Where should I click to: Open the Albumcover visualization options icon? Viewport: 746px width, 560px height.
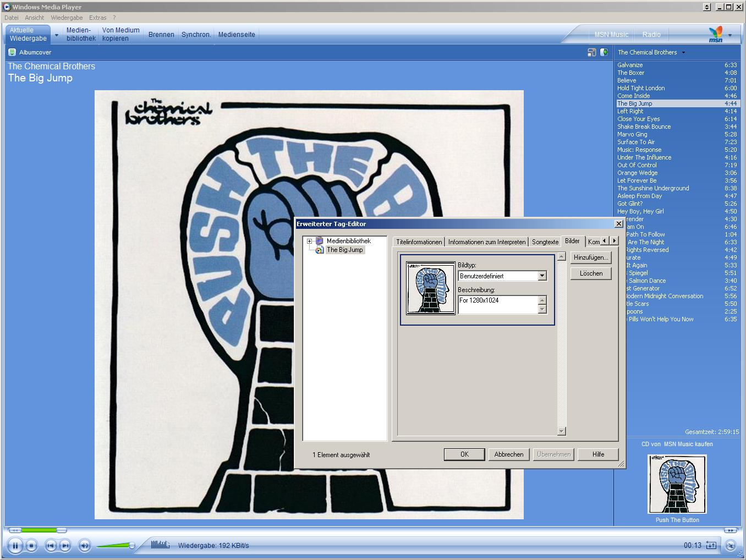pyautogui.click(x=12, y=52)
